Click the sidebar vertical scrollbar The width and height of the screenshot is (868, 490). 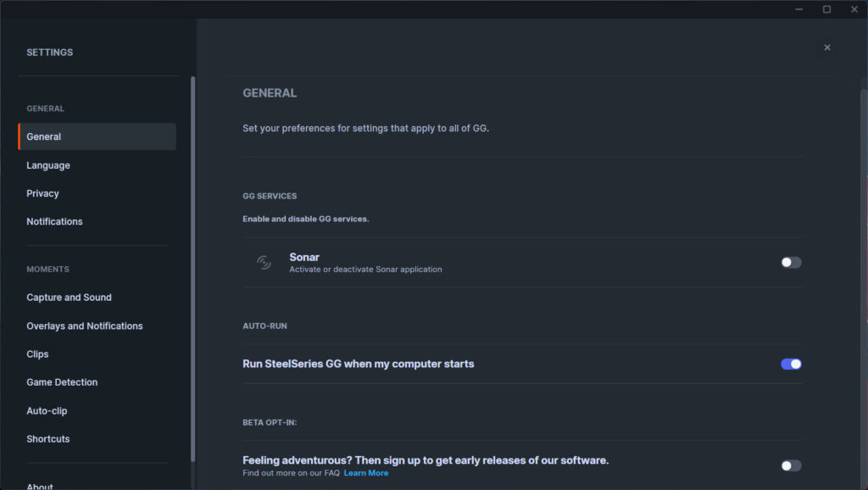(x=192, y=269)
